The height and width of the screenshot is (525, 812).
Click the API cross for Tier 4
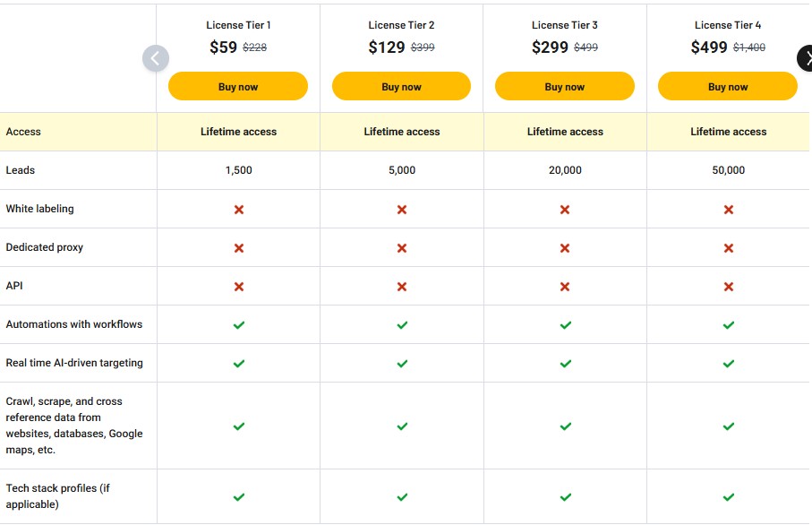click(729, 287)
